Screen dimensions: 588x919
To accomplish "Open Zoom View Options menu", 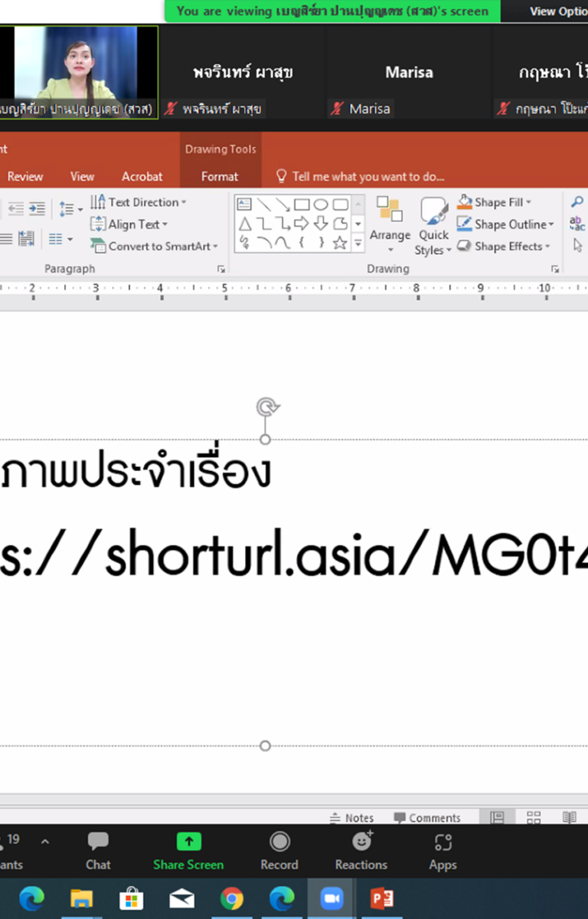I will coord(559,11).
